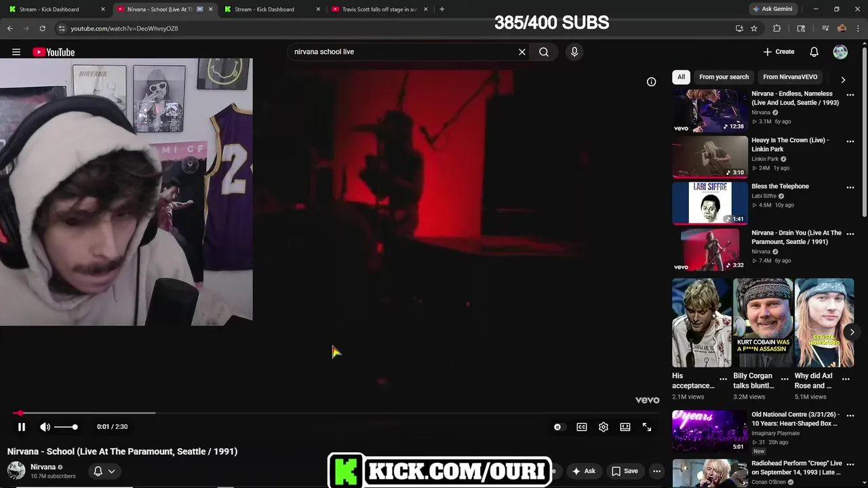Open Chrome three-dot menu
Viewport: 868px width, 488px height.
click(x=858, y=28)
